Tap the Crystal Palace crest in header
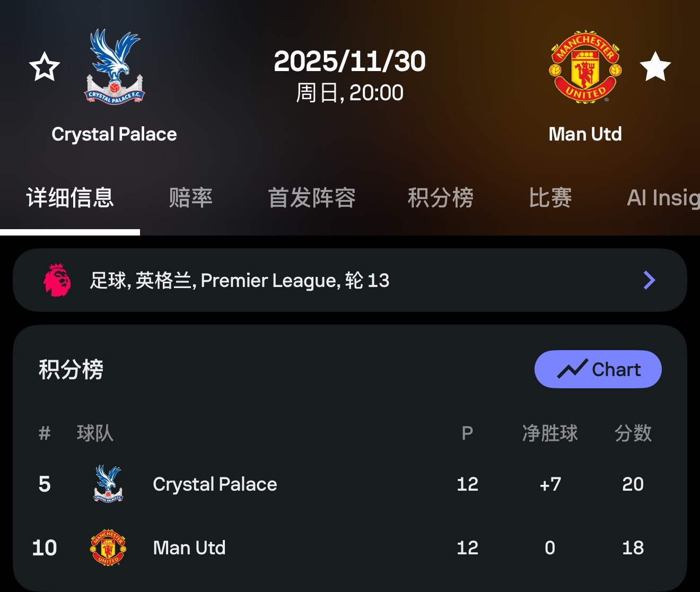 115,67
